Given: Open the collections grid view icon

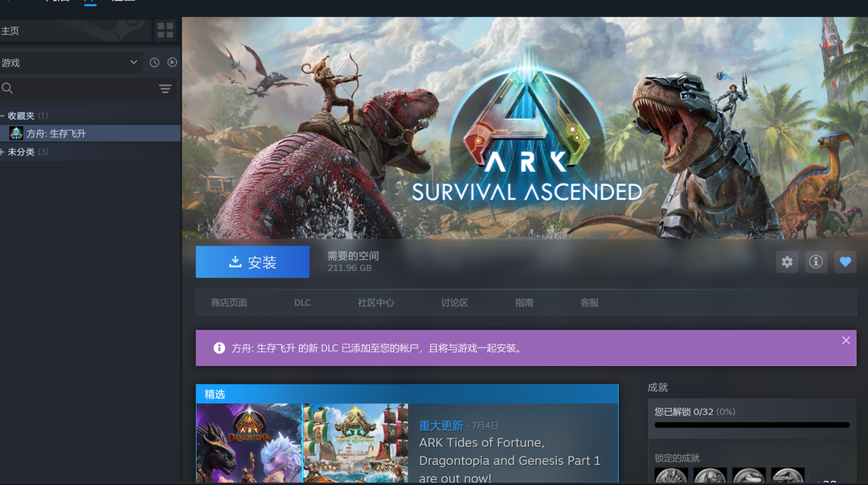Looking at the screenshot, I should [165, 31].
